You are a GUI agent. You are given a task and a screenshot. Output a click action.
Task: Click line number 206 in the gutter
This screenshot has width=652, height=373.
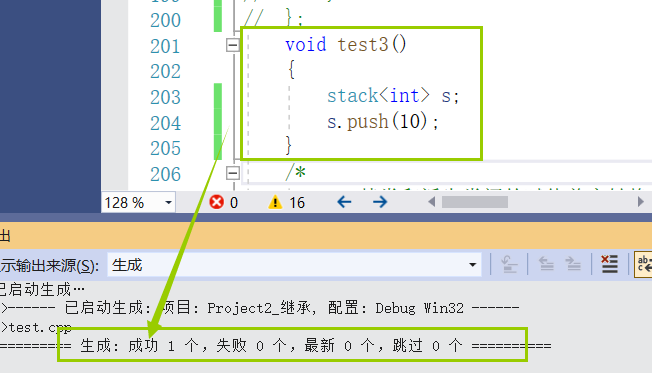(165, 174)
